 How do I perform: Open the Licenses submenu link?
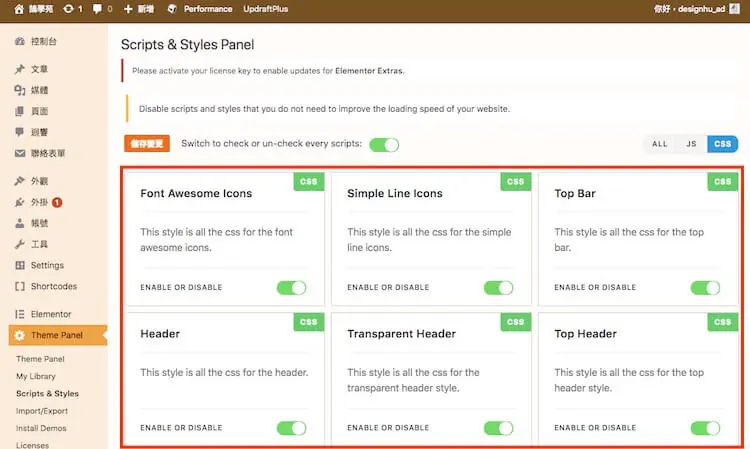[33, 445]
